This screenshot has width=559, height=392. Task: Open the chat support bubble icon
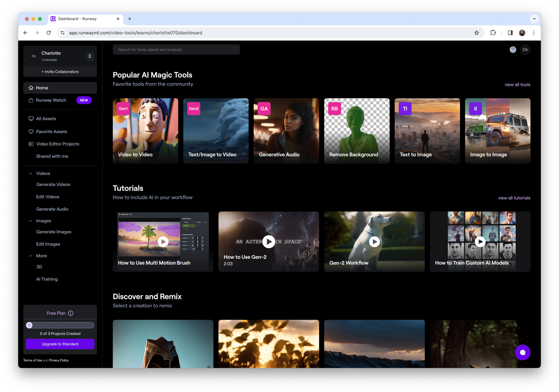point(523,352)
